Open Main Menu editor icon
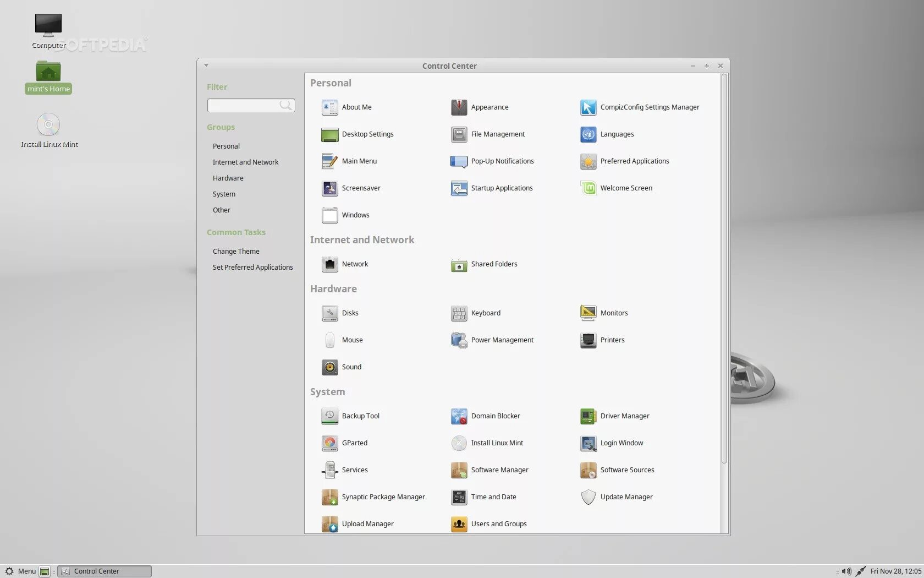 pyautogui.click(x=329, y=161)
